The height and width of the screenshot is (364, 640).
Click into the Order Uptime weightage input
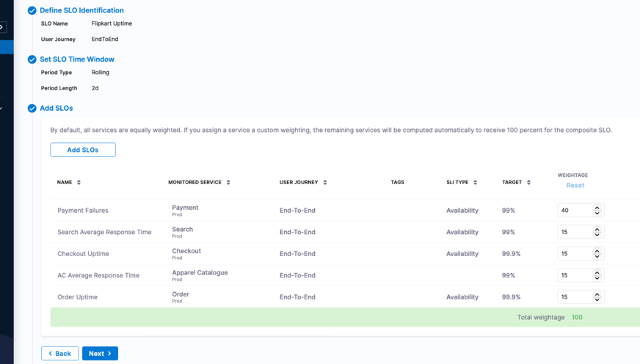(x=575, y=297)
